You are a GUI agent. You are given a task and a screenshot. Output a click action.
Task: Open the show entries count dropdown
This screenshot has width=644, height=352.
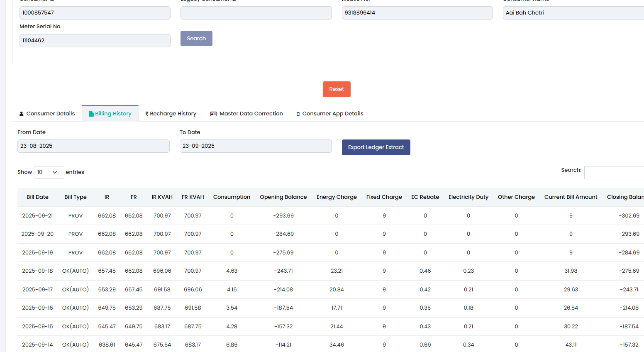tap(49, 172)
